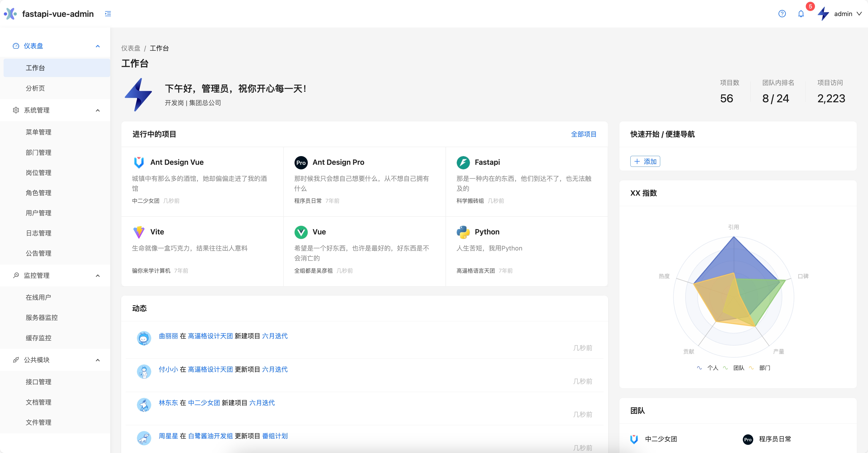Click 林东东's avatar in activity feed

[x=144, y=405]
